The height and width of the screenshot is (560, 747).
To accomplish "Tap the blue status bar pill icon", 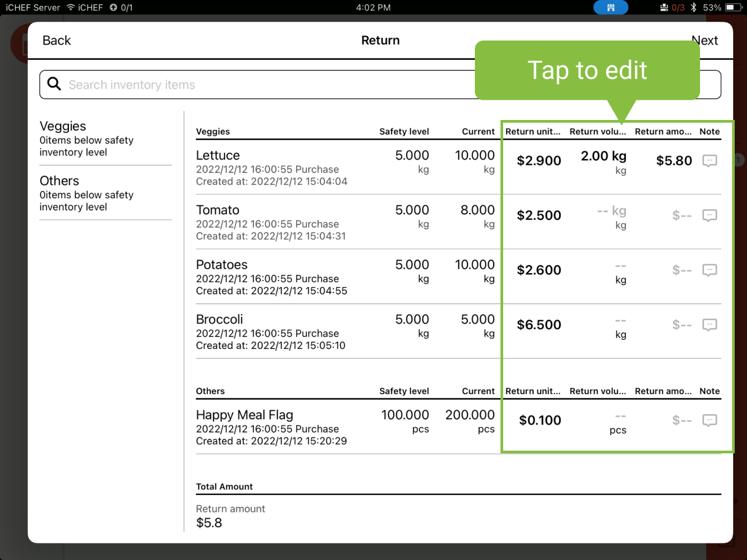I will [x=610, y=7].
